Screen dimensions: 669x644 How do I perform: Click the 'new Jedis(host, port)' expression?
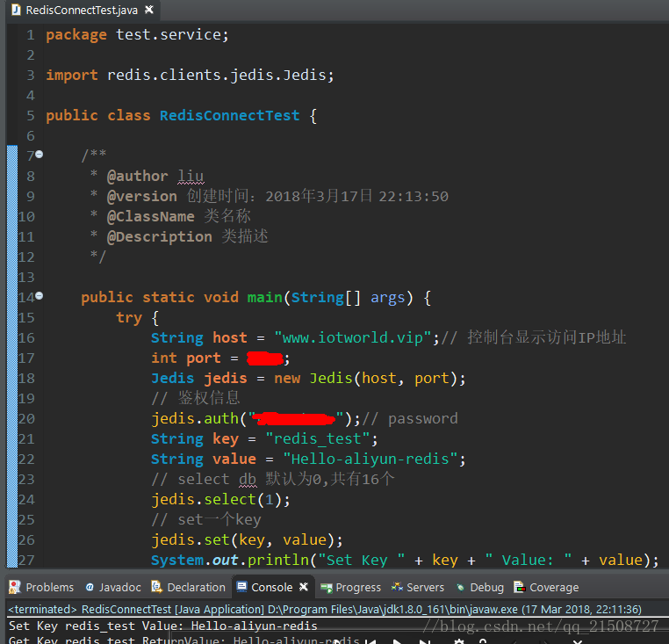(365, 379)
